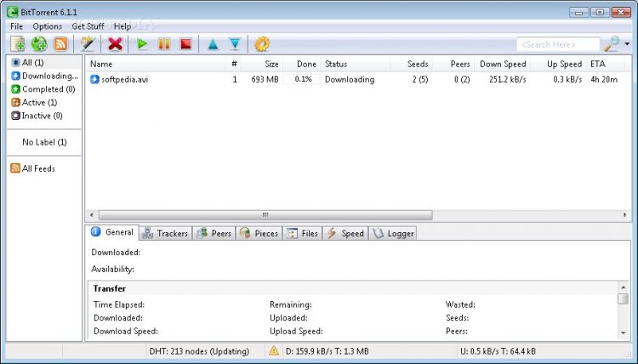Switch to the Speed tab

345,233
